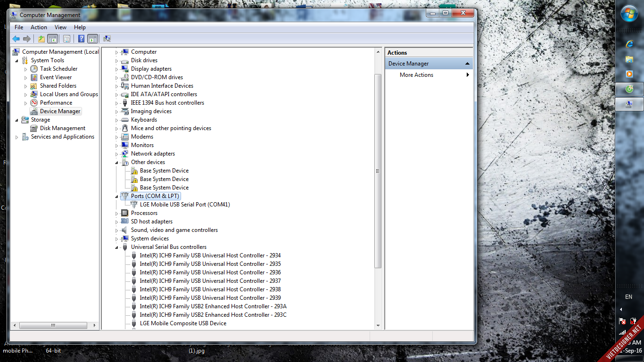Select the first Base System Device entry
644x362 pixels.
coord(164,171)
